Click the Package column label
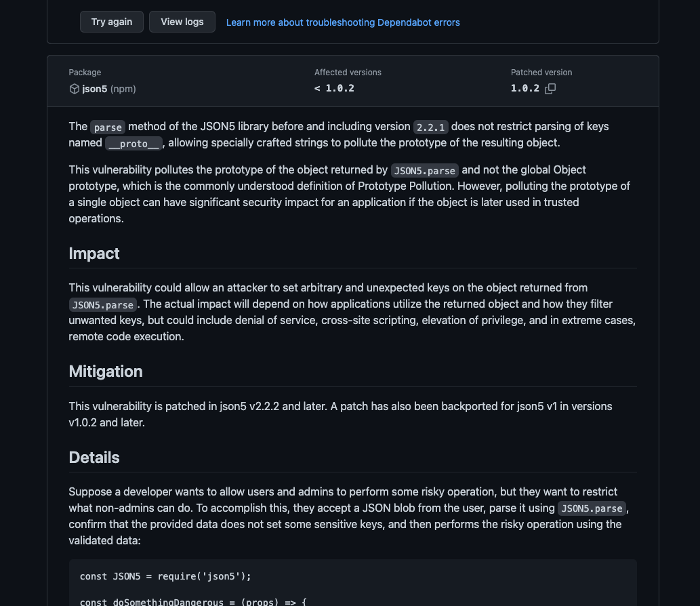The image size is (700, 606). 85,73
